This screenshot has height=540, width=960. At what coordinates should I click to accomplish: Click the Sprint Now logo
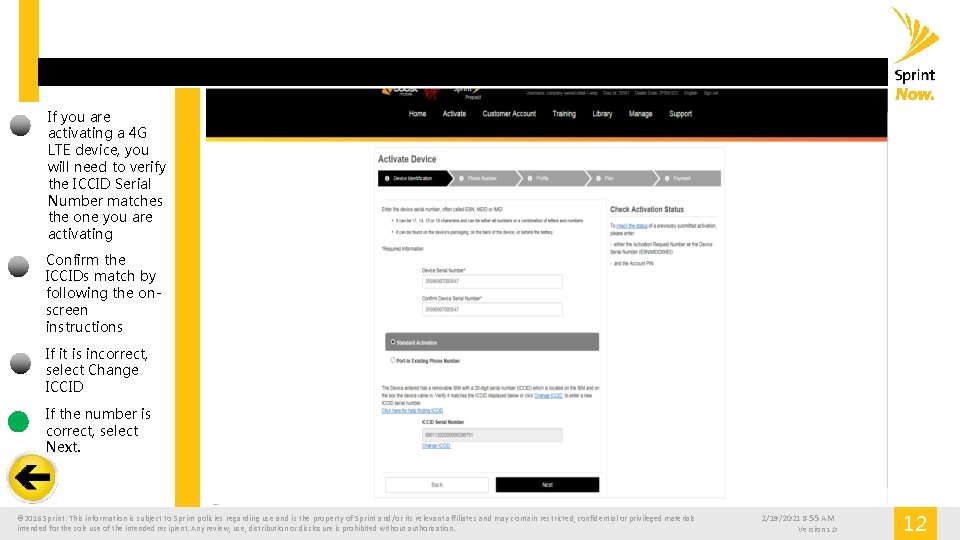(x=915, y=54)
